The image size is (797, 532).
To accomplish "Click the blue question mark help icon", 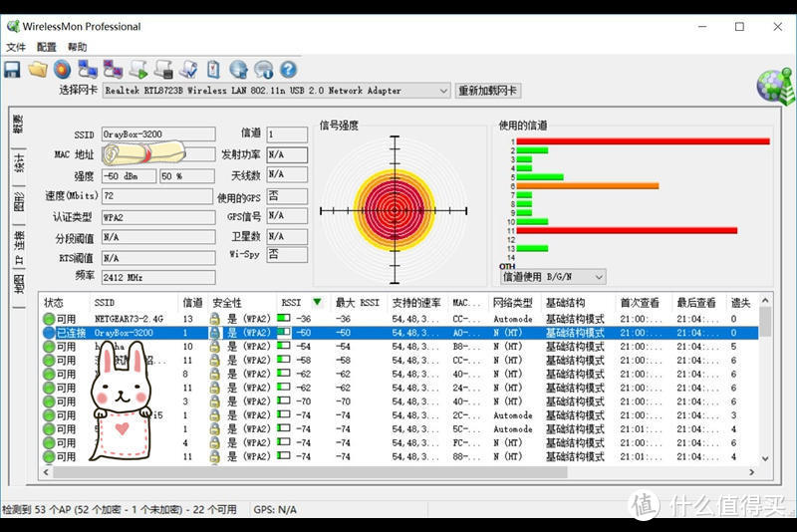I will (x=288, y=69).
